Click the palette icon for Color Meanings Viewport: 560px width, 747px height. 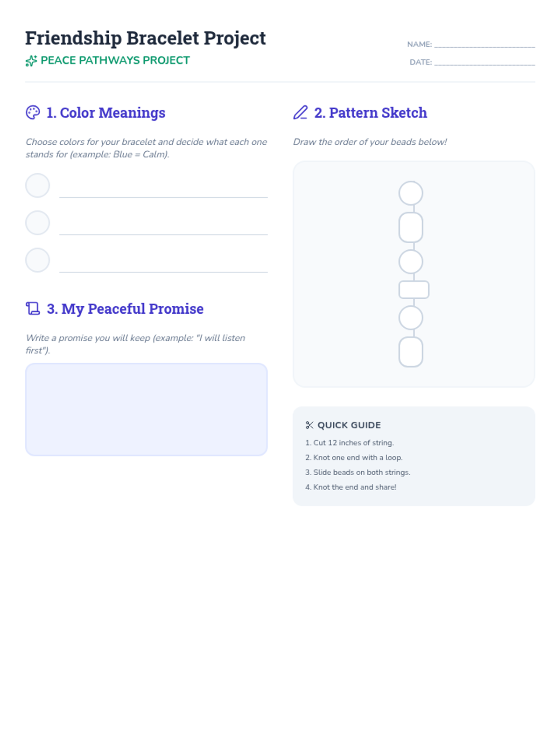tap(33, 113)
